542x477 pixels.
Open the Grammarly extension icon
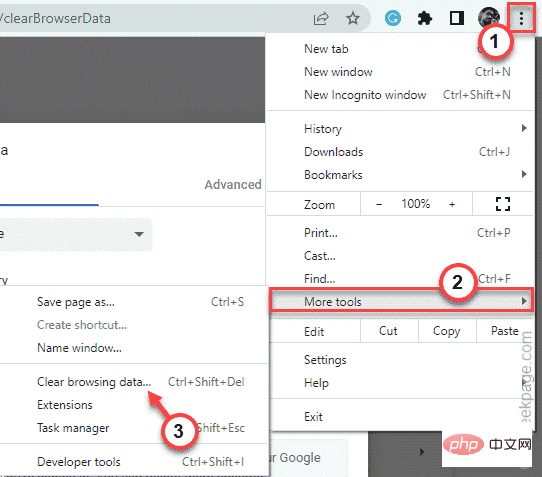pyautogui.click(x=393, y=18)
